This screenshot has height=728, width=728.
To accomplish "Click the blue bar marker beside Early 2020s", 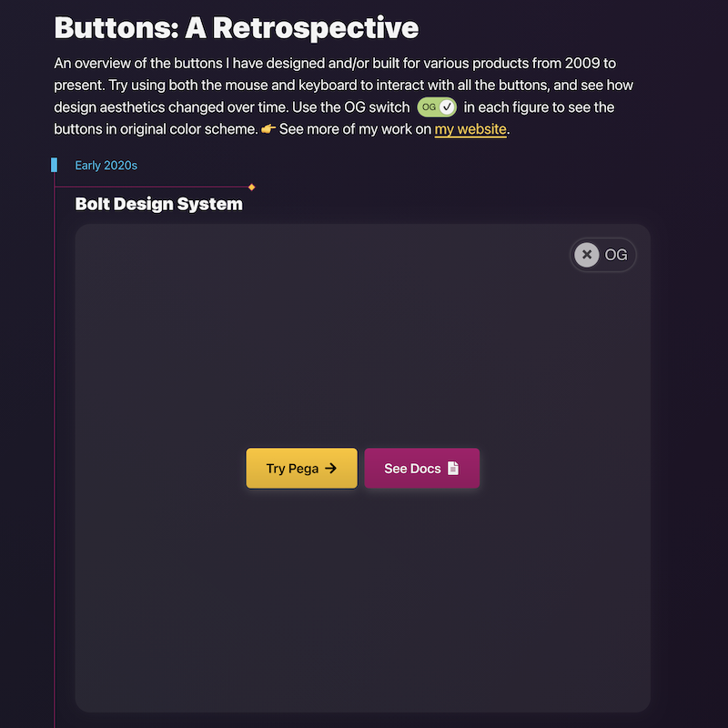I will click(55, 165).
